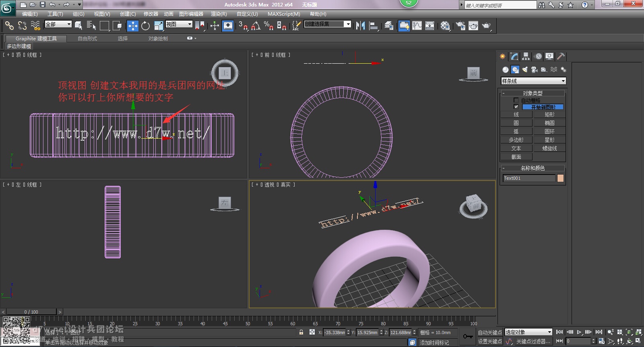Open the 工具(T) menu

[55, 14]
